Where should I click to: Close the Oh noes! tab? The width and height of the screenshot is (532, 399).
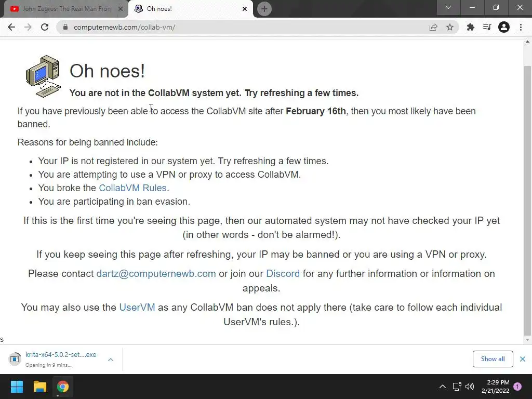point(245,9)
